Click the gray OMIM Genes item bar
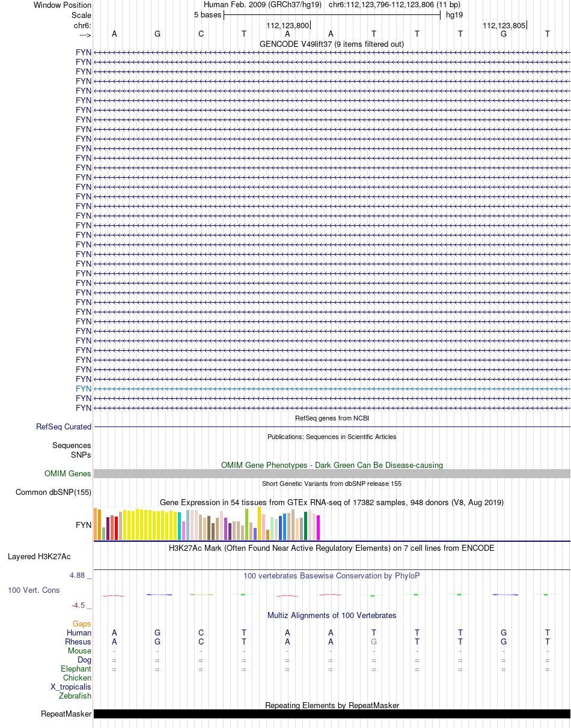 (x=332, y=473)
